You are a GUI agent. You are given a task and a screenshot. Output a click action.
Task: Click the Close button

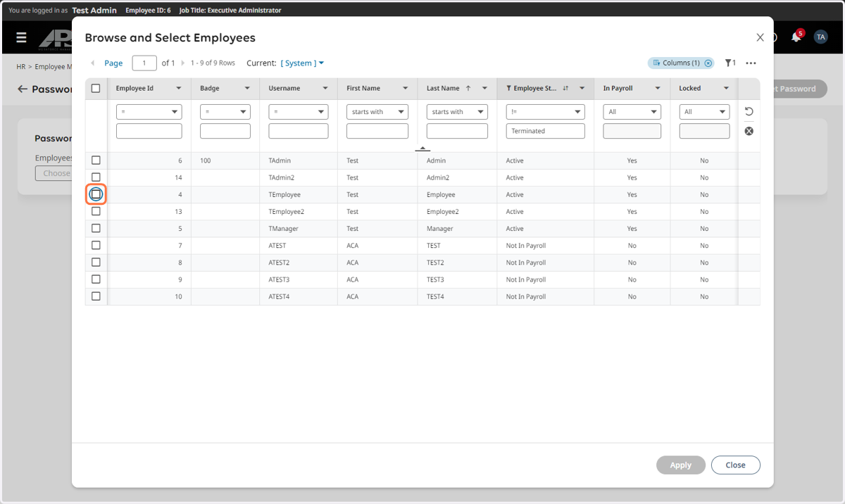[735, 465]
